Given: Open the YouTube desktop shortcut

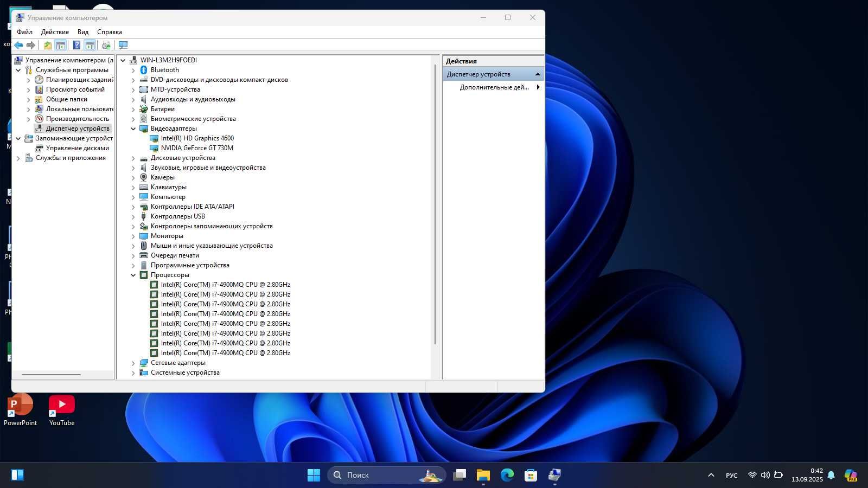Looking at the screenshot, I should point(61,410).
